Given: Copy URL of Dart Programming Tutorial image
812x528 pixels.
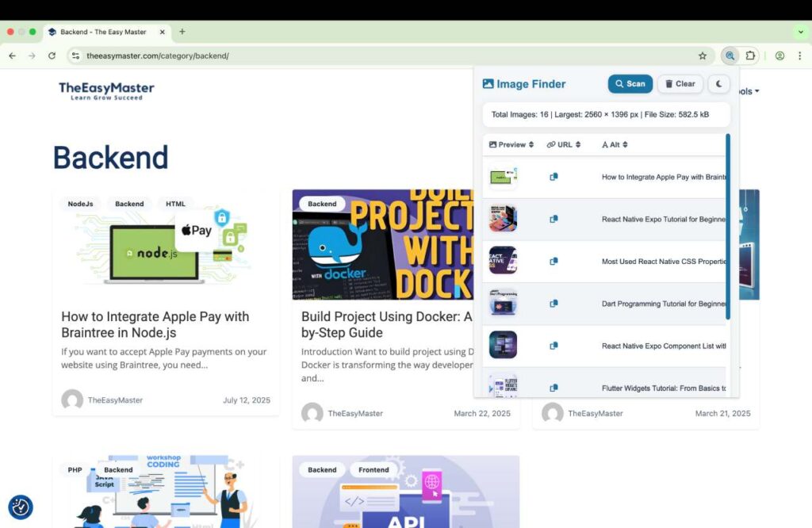Looking at the screenshot, I should pyautogui.click(x=553, y=304).
